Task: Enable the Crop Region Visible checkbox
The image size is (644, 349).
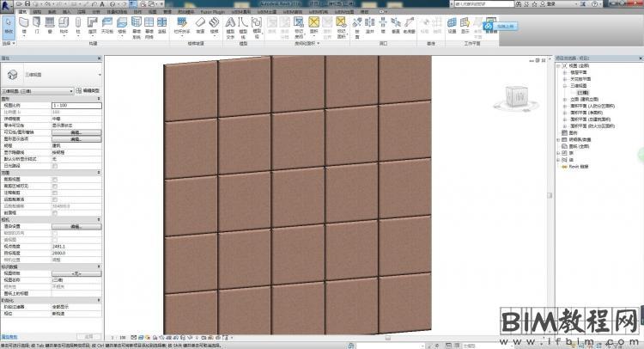Action: click(55, 184)
